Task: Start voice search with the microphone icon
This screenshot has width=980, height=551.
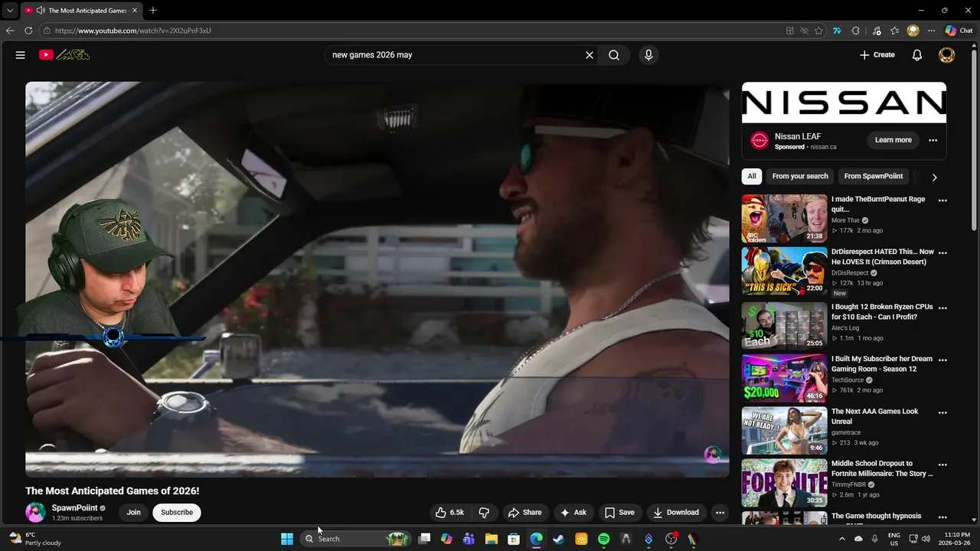Action: (648, 55)
